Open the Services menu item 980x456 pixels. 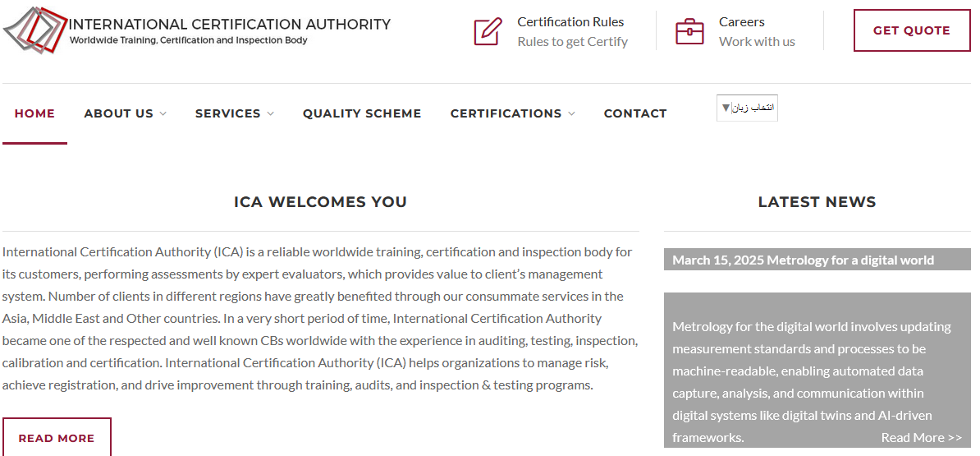pyautogui.click(x=227, y=113)
